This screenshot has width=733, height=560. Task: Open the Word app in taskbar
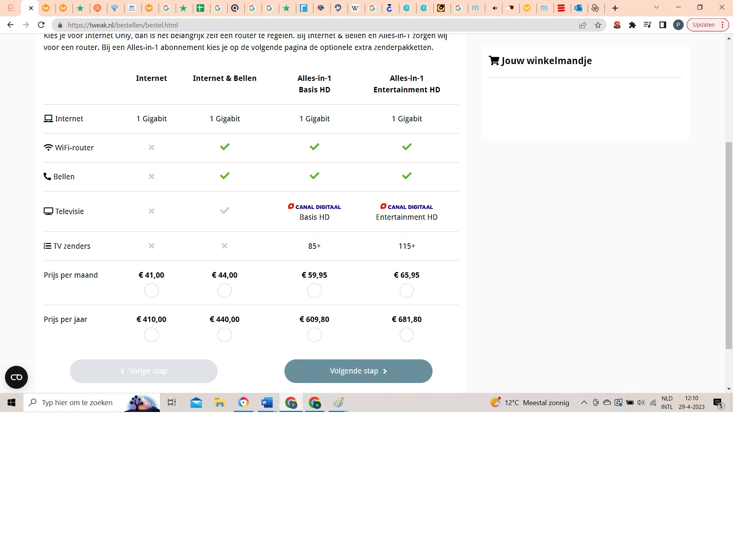(267, 402)
